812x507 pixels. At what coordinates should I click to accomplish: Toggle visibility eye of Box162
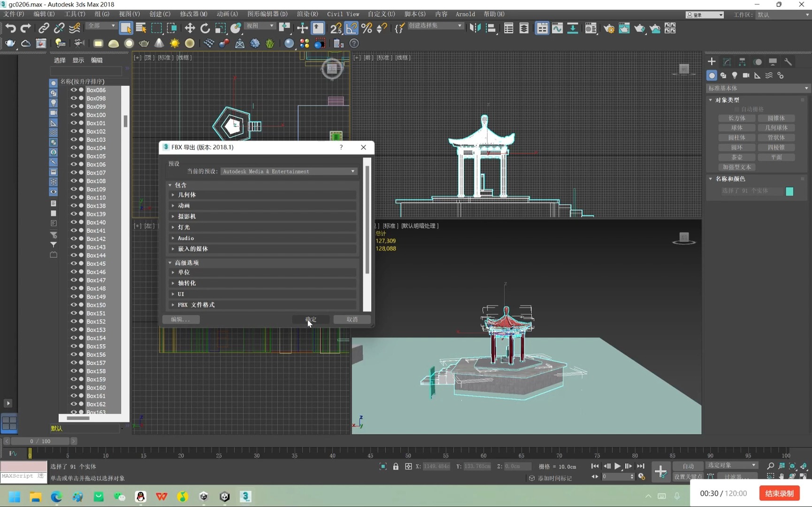[x=74, y=404]
